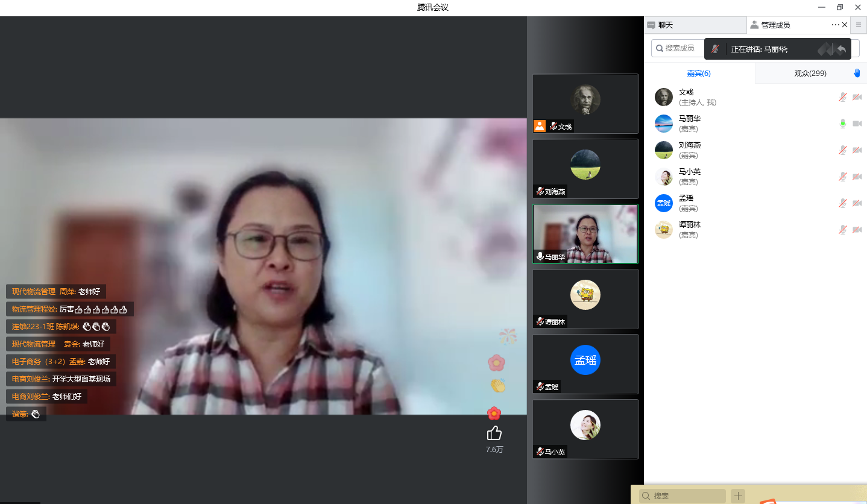The width and height of the screenshot is (867, 504).
Task: Click 马小英's avatar in the member list
Action: 664,177
